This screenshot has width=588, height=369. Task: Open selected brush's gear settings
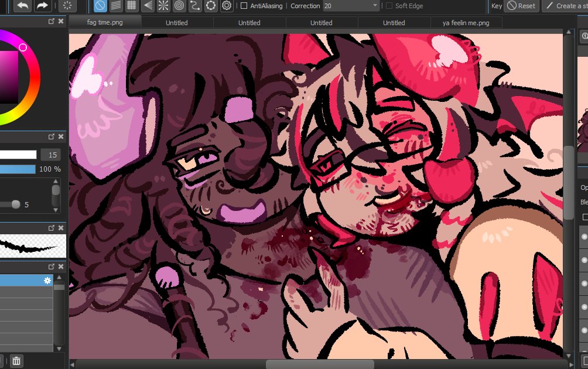coord(47,281)
